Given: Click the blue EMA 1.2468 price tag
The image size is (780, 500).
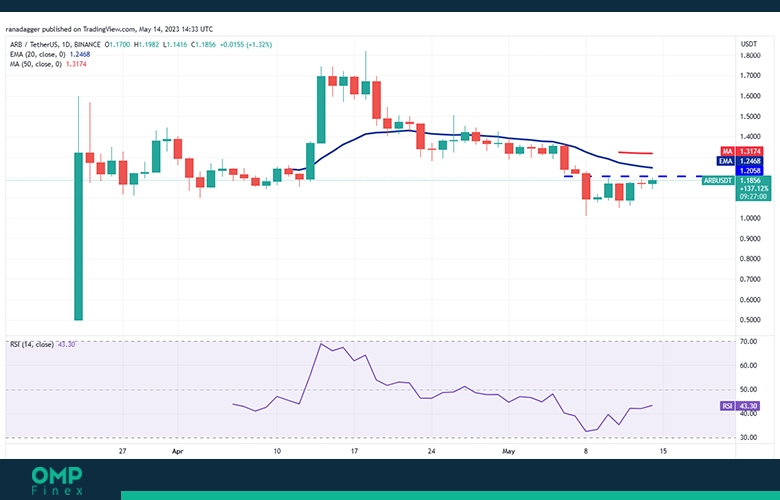Looking at the screenshot, I should 740,161.
